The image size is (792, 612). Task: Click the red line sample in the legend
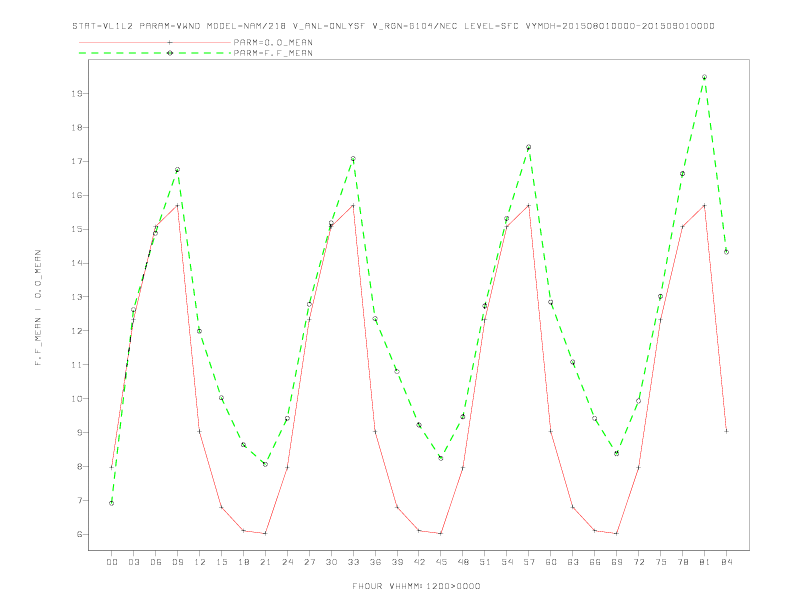point(155,42)
